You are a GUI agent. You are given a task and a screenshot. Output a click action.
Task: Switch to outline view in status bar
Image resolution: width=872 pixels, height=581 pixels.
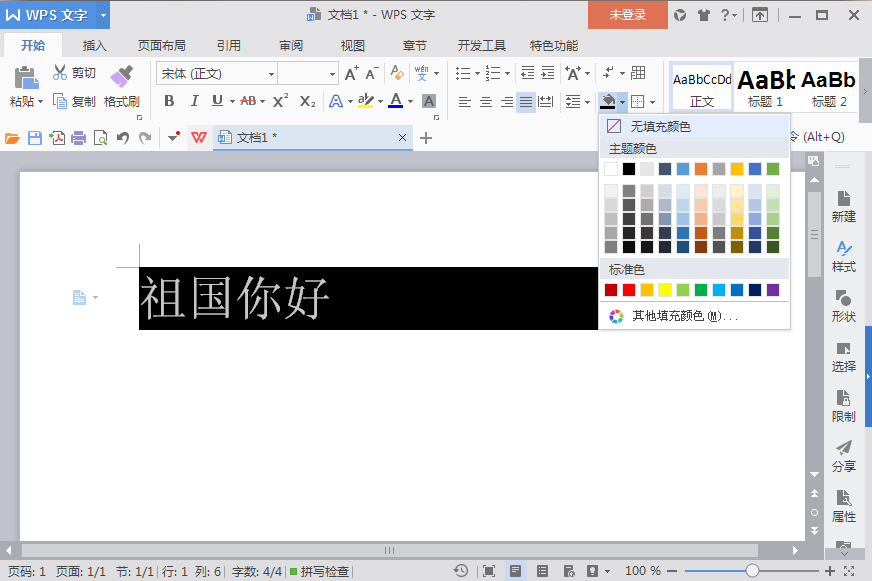542,571
